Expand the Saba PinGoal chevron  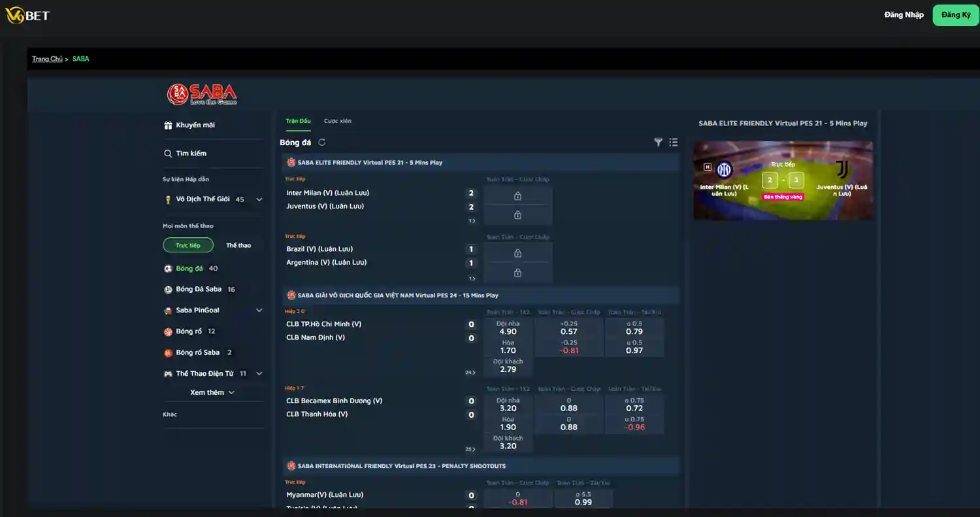(x=259, y=310)
